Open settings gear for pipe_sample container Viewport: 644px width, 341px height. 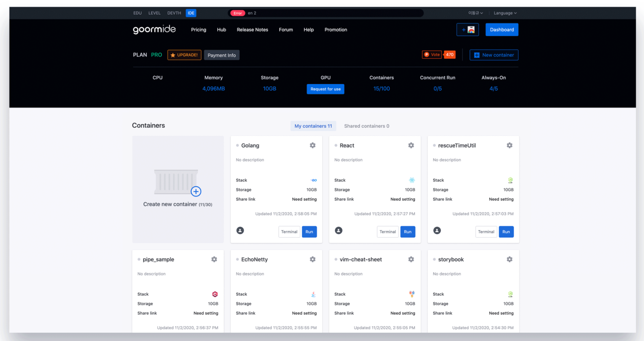coord(214,260)
